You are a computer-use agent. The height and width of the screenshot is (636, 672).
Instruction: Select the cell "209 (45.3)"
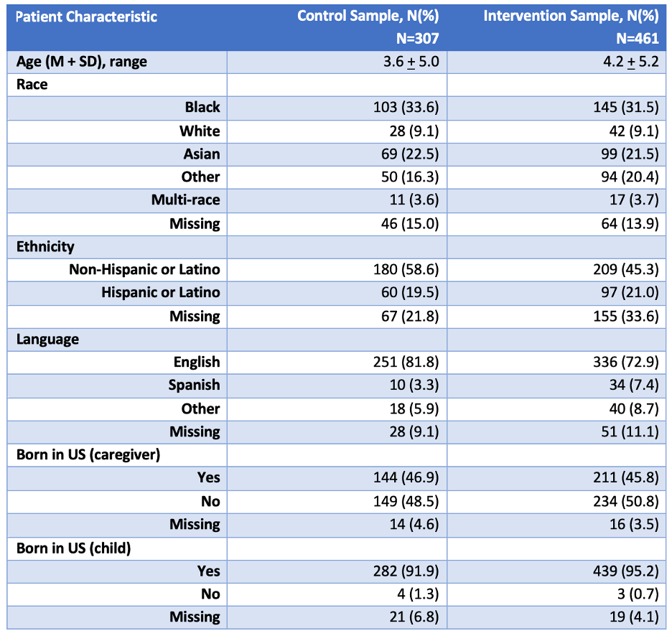[x=626, y=270]
